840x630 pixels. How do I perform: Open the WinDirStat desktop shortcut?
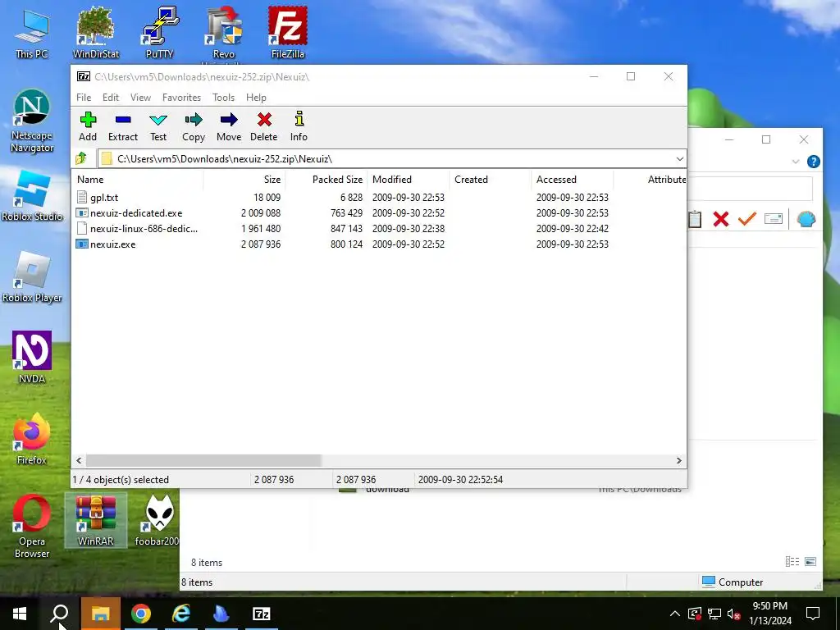click(x=96, y=33)
